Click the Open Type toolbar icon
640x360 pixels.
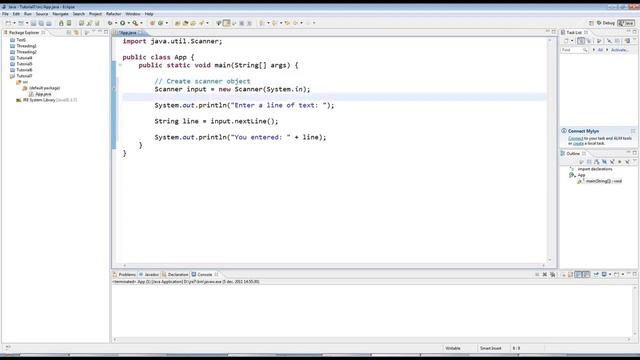177,23
